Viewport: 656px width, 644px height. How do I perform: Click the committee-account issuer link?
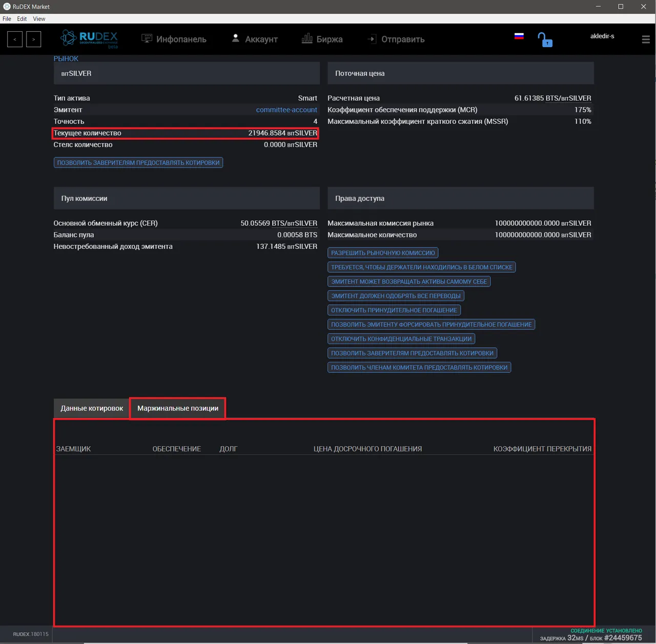tap(286, 110)
